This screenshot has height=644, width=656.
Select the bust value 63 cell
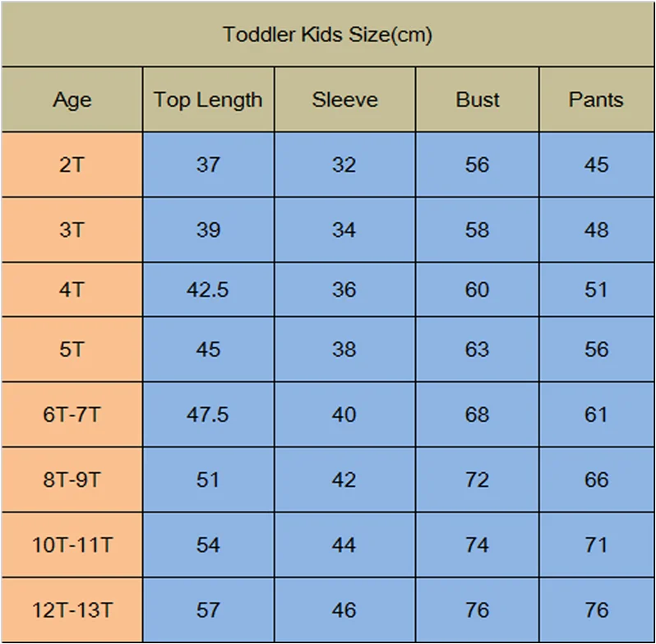(478, 349)
